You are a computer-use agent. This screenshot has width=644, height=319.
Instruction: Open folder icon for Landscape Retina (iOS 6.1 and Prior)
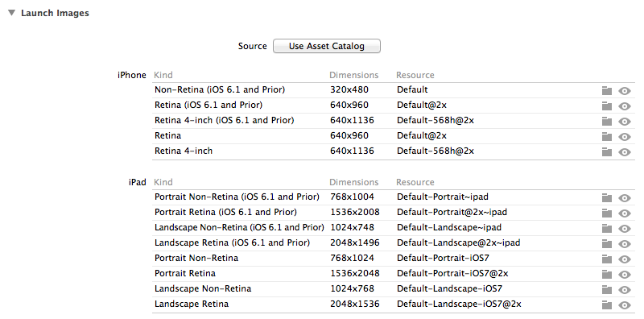pyautogui.click(x=607, y=244)
